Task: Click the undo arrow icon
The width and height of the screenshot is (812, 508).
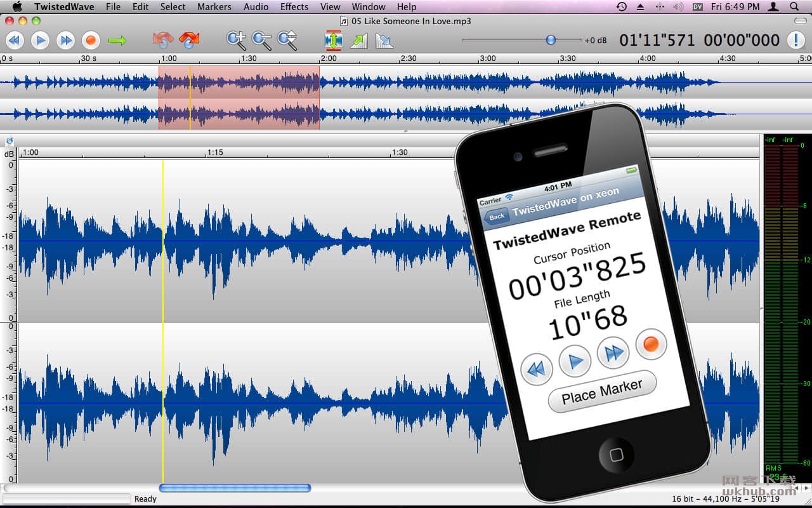Action: tap(163, 41)
